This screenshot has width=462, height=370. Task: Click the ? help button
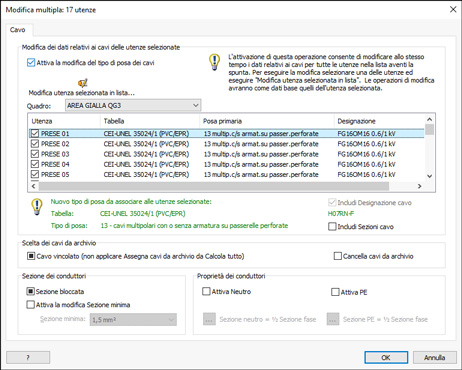point(28,357)
